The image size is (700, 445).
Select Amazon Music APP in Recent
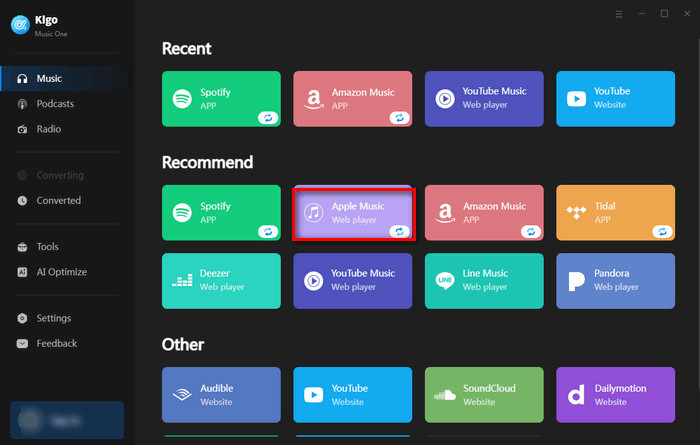click(353, 99)
